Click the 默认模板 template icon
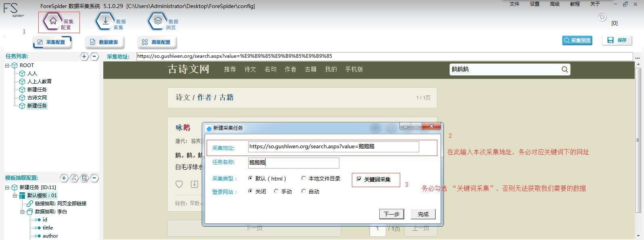The image size is (644, 240). 23,196
